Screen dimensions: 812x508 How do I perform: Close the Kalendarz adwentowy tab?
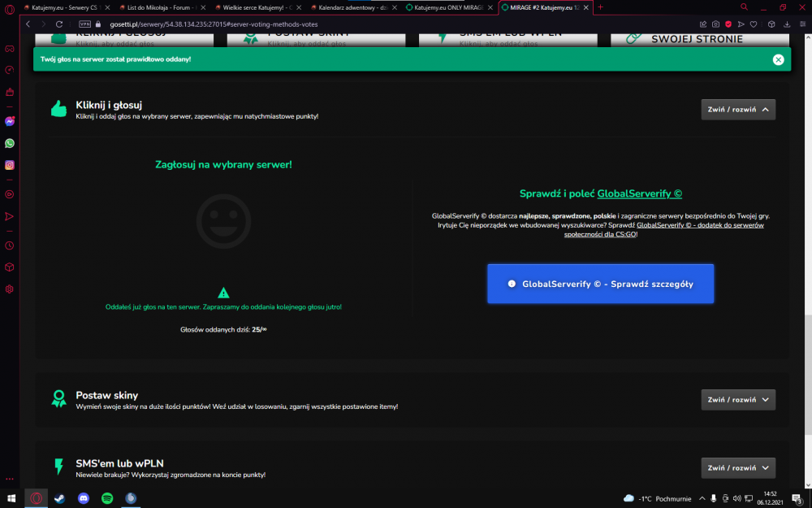point(394,8)
